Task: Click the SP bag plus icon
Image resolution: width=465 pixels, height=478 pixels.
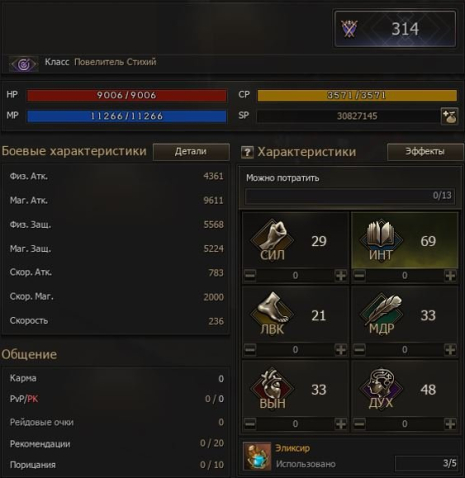Action: pos(449,116)
